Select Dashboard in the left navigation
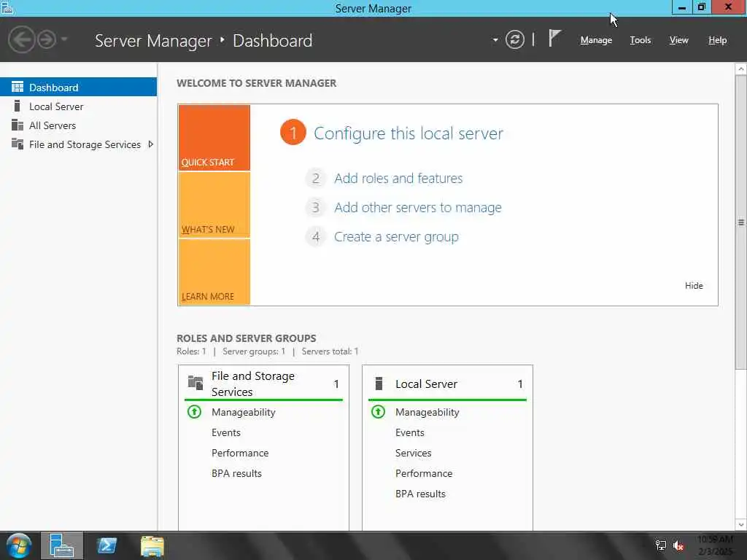 (78, 87)
